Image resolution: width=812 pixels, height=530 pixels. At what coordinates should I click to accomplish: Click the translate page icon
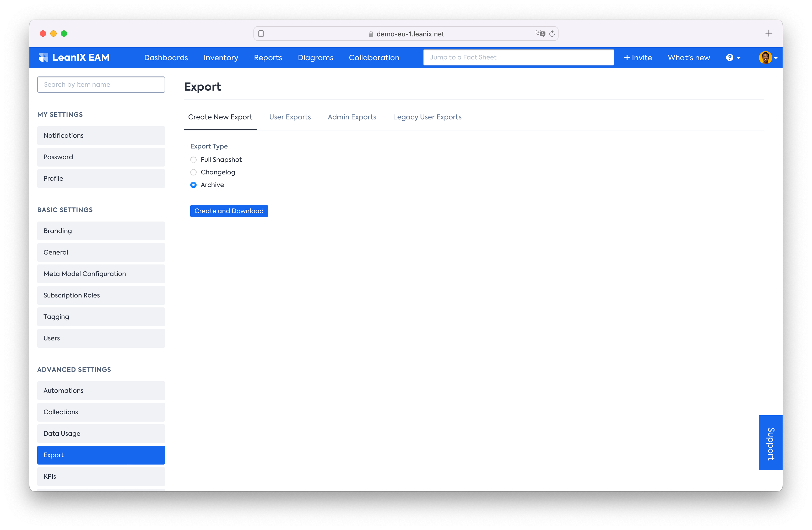pos(540,34)
